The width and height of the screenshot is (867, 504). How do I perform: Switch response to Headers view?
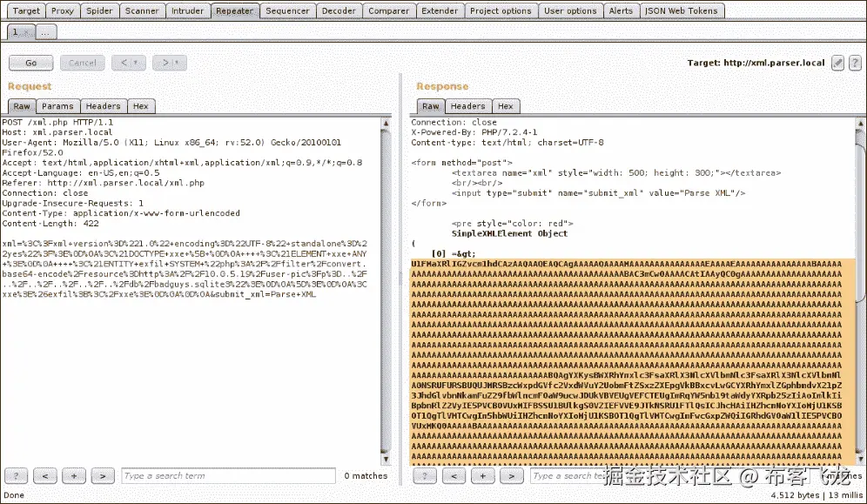pyautogui.click(x=467, y=106)
